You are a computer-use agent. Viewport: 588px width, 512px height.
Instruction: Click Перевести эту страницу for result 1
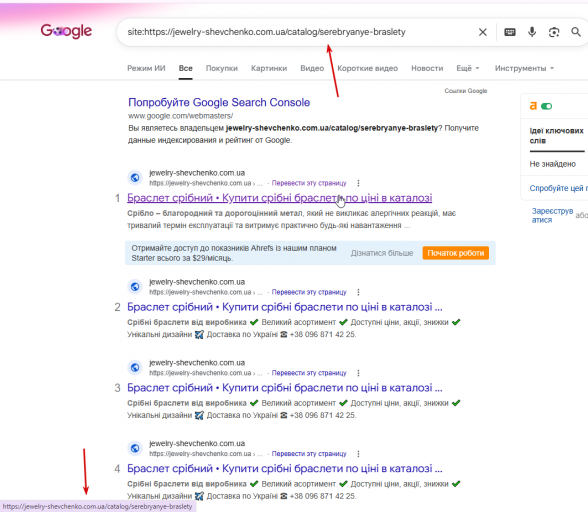click(x=309, y=183)
